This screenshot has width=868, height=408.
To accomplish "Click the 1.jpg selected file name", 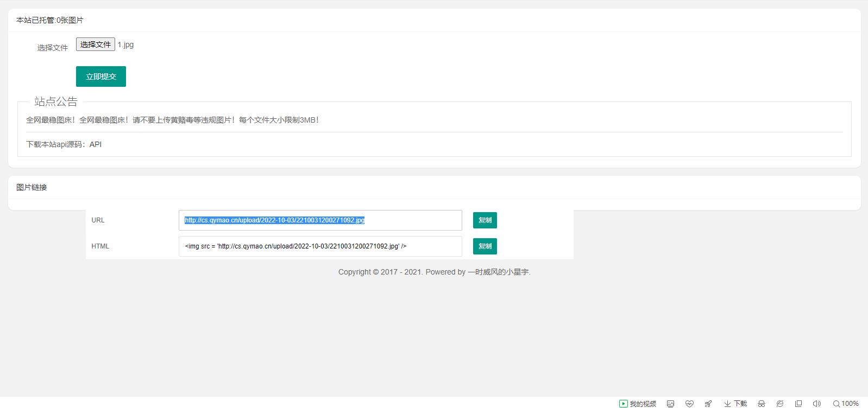I will click(x=125, y=44).
